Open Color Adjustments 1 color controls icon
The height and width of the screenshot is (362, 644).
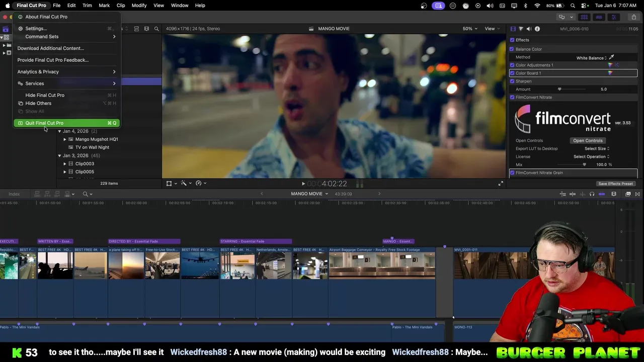pyautogui.click(x=610, y=65)
